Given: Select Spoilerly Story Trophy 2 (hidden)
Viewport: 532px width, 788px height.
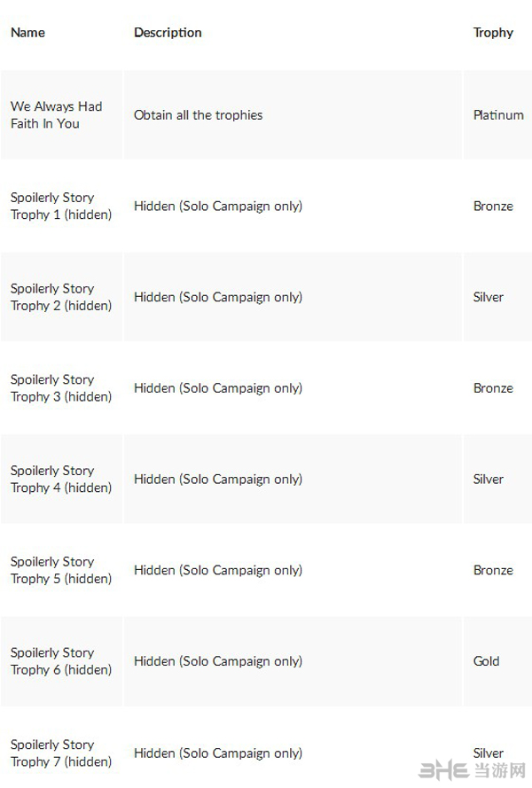Looking at the screenshot, I should click(x=61, y=297).
